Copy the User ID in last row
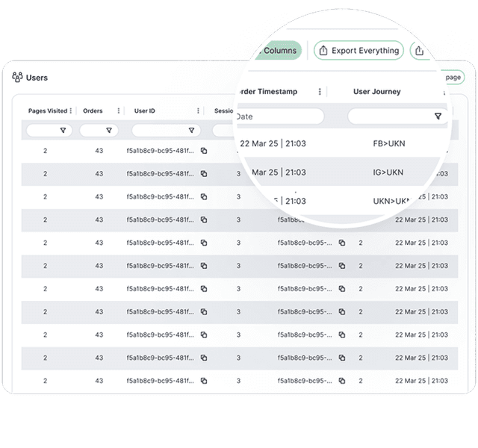 [204, 381]
